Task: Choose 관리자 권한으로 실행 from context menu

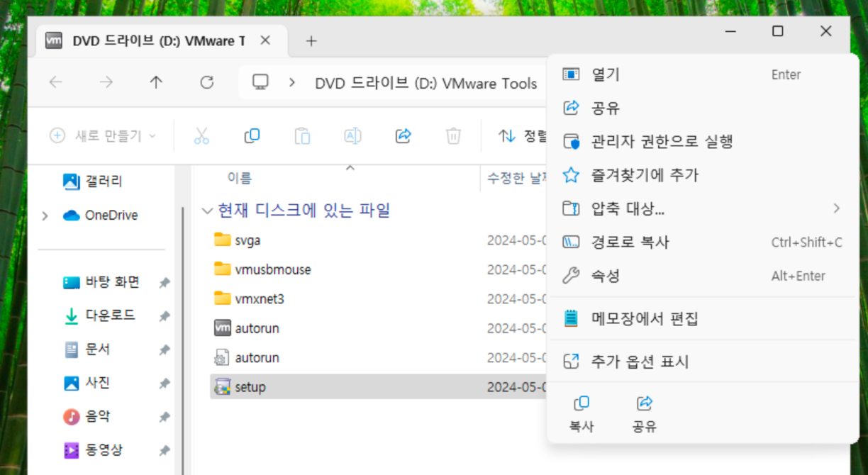Action: tap(703, 142)
